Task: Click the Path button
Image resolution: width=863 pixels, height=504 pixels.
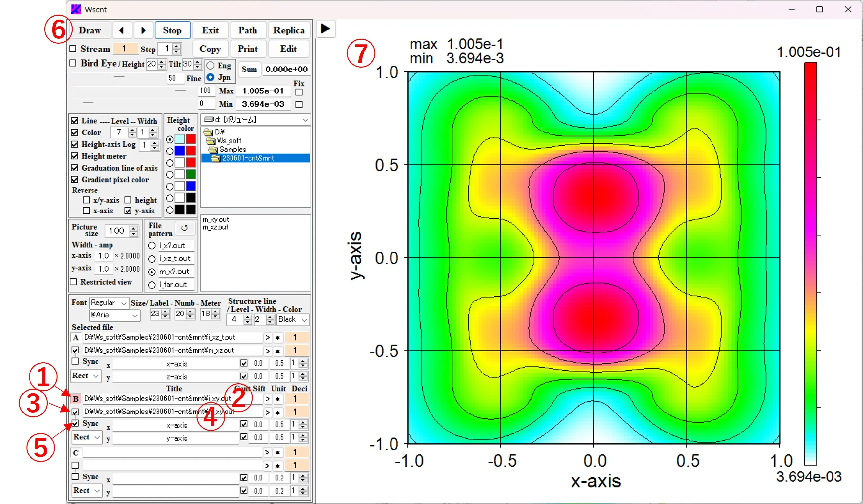Action: 248,30
